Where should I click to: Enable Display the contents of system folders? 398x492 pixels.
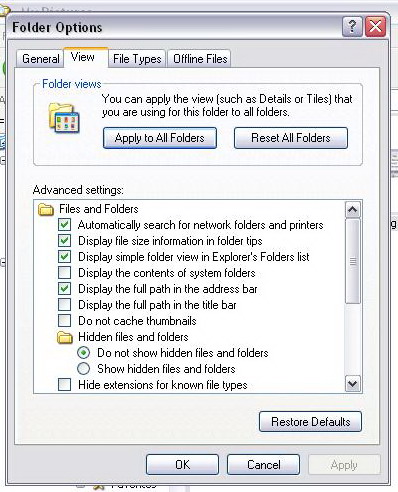[x=64, y=273]
